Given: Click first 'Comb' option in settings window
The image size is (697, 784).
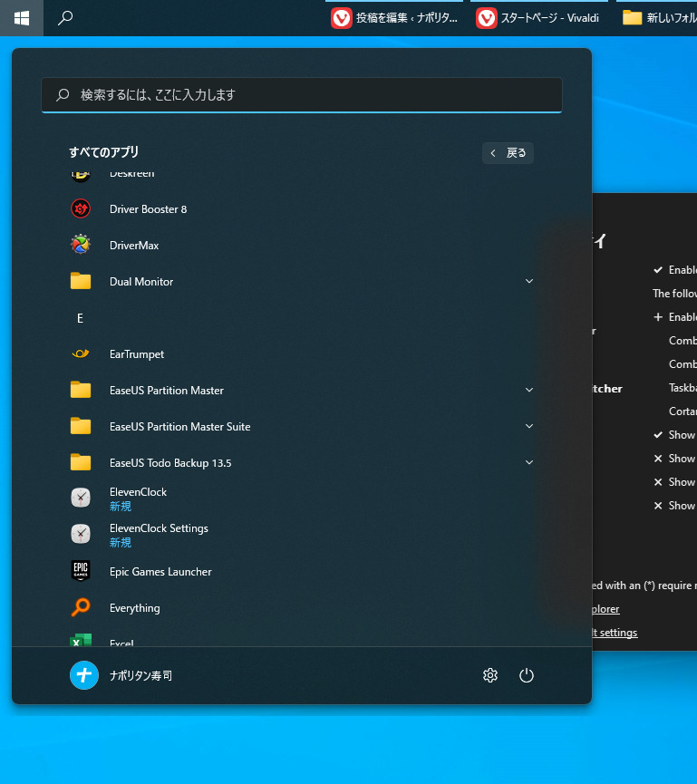Looking at the screenshot, I should (682, 341).
